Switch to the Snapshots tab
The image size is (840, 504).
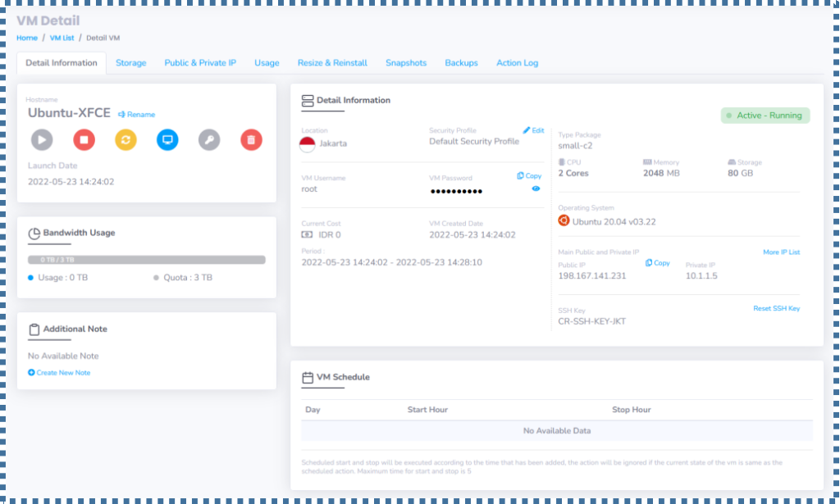405,62
